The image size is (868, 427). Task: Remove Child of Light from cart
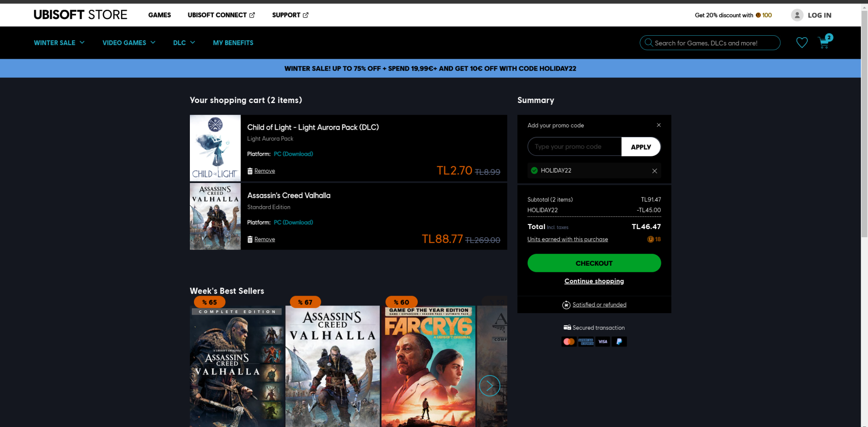[x=264, y=171]
